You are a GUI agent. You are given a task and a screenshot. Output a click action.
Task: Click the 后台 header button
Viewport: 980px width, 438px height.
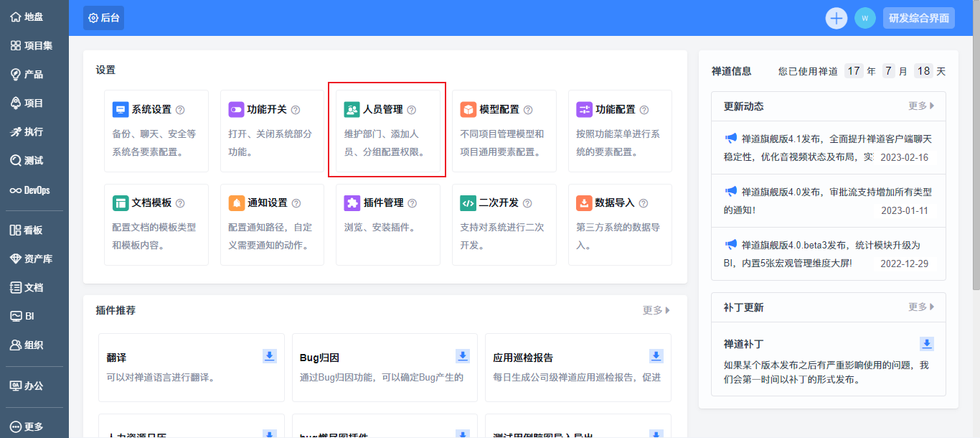[103, 18]
